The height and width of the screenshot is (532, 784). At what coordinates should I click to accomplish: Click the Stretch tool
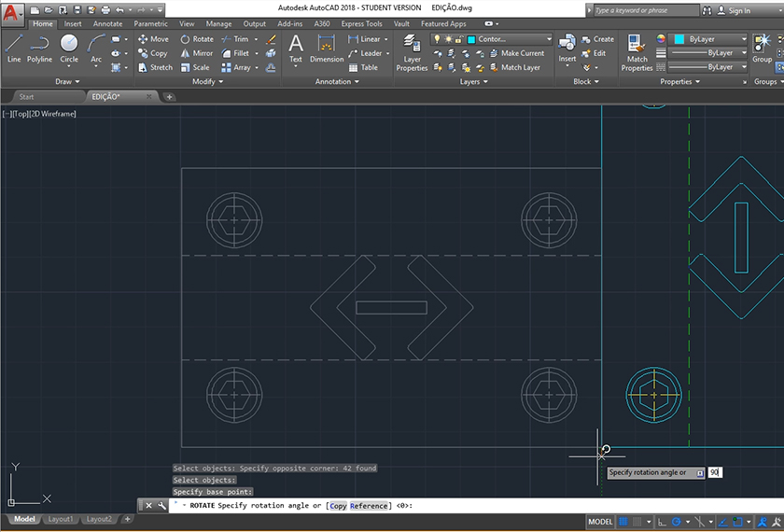pos(155,67)
